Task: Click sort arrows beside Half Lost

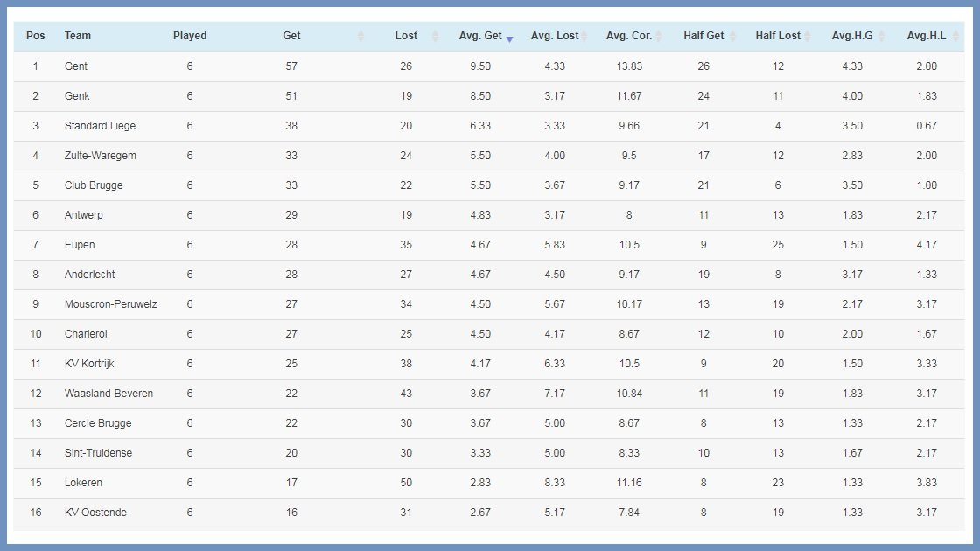Action: [x=808, y=36]
